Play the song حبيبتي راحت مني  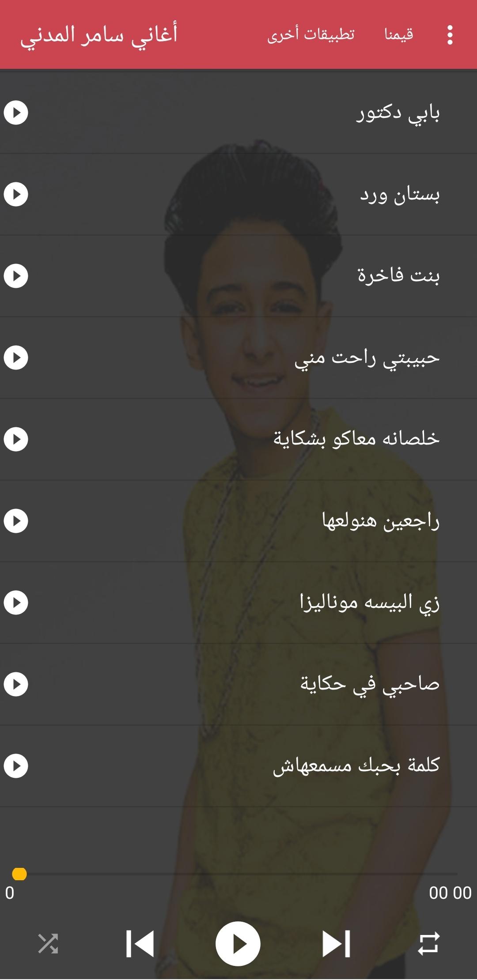pyautogui.click(x=16, y=358)
